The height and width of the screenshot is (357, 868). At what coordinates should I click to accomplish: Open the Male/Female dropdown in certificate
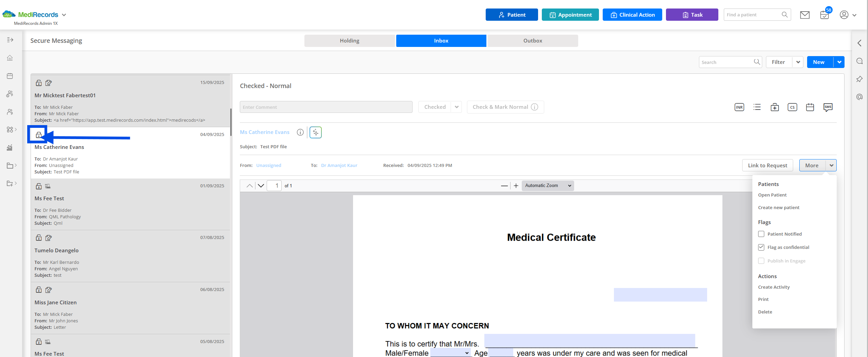click(x=450, y=353)
